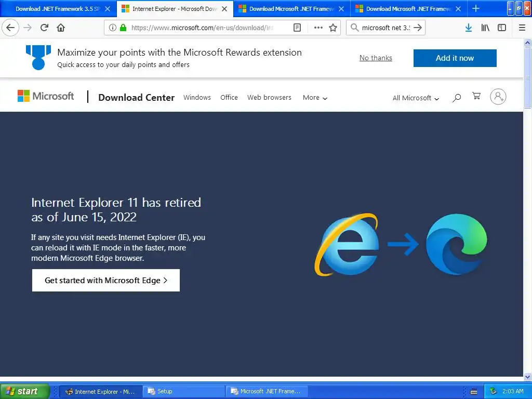Click the page scrollbar up arrow

(x=527, y=43)
